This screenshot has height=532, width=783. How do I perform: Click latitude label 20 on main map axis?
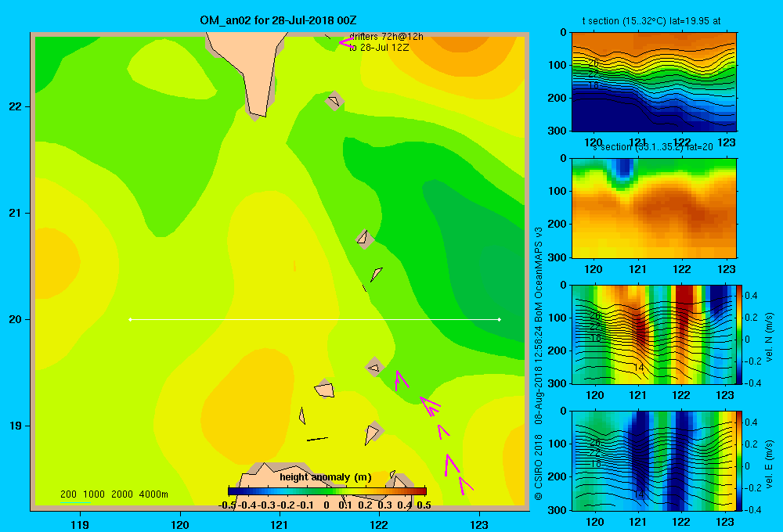[x=16, y=319]
